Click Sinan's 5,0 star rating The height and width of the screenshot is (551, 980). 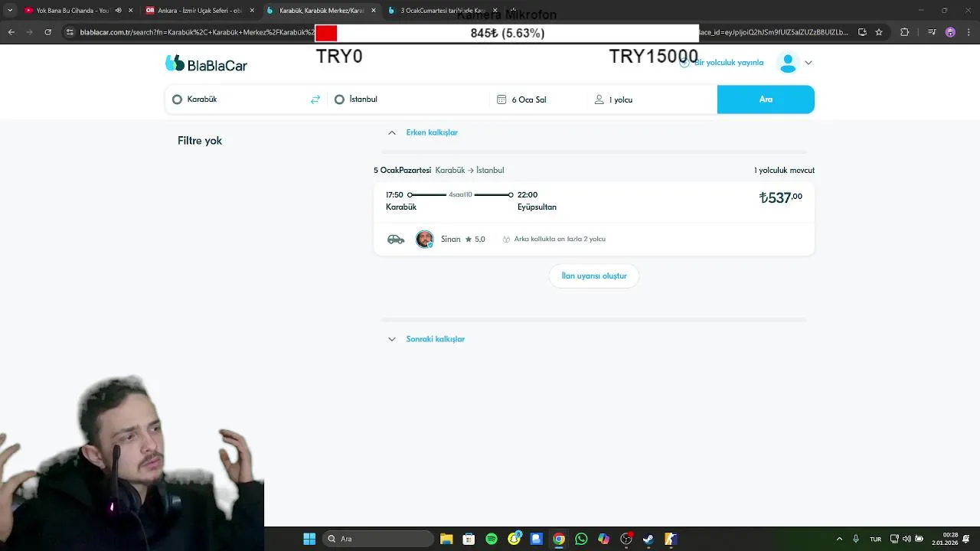[x=475, y=240]
